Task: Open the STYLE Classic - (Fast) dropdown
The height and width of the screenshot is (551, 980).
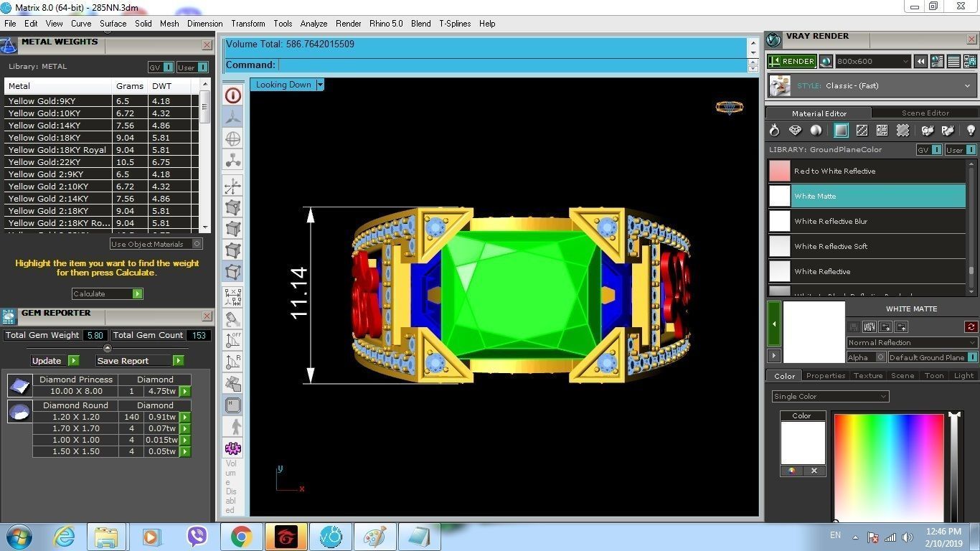Action: (x=873, y=86)
